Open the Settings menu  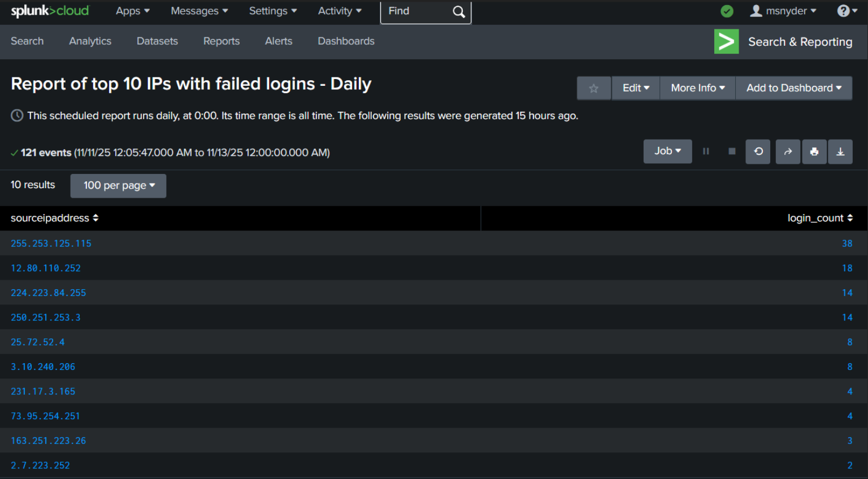point(272,11)
